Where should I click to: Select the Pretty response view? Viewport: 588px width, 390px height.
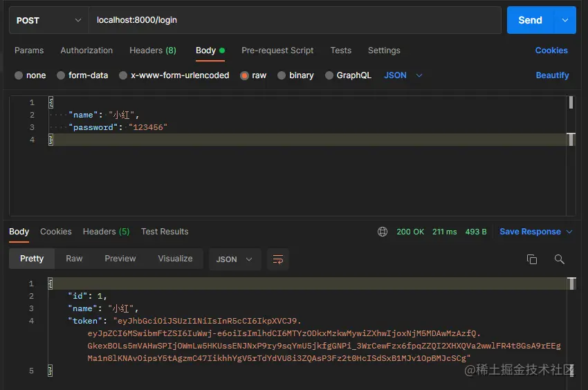(32, 259)
